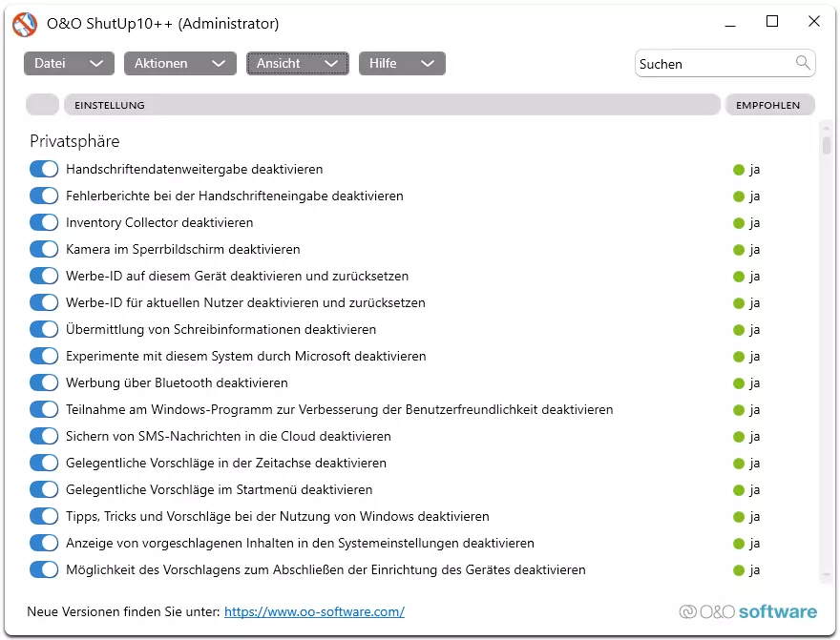Toggle Gelegentliche Vorschläge im Startmenü switch
Screen dimensions: 840x640
(44, 490)
